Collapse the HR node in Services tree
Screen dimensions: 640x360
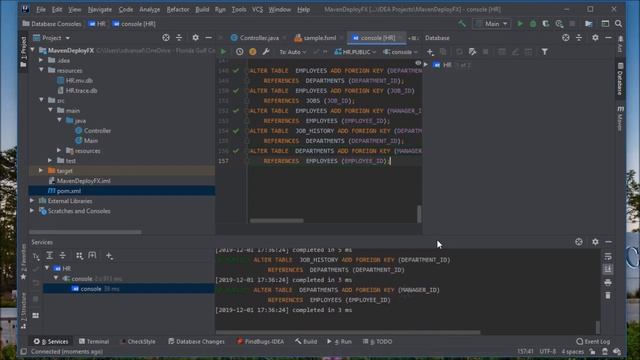(x=47, y=268)
